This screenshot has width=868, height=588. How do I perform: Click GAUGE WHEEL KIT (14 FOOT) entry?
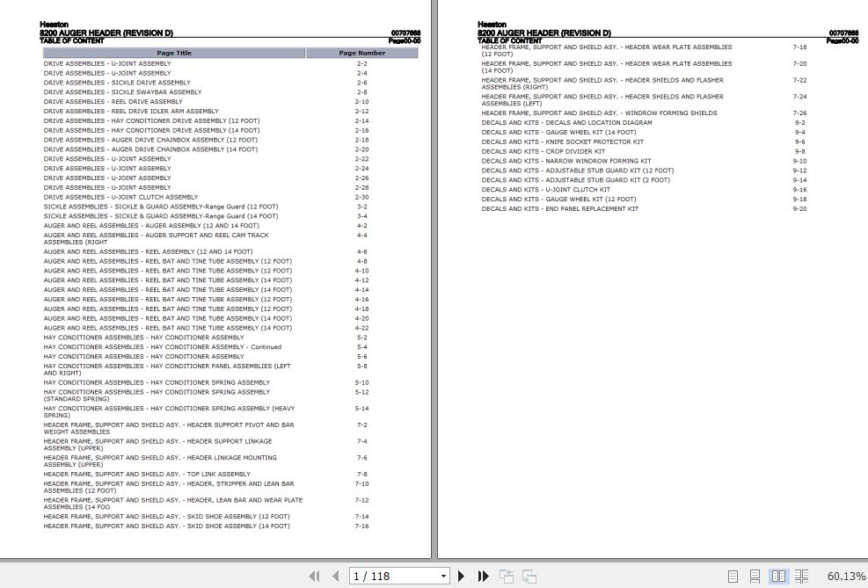[x=558, y=132]
